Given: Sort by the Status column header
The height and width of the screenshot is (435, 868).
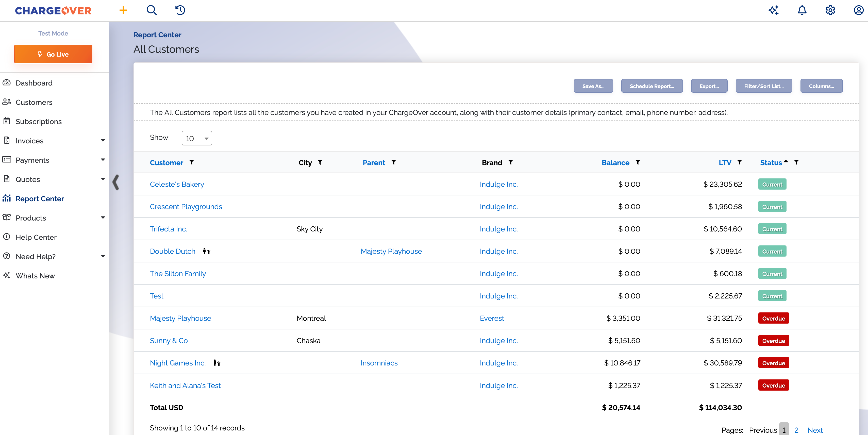Looking at the screenshot, I should pyautogui.click(x=771, y=163).
